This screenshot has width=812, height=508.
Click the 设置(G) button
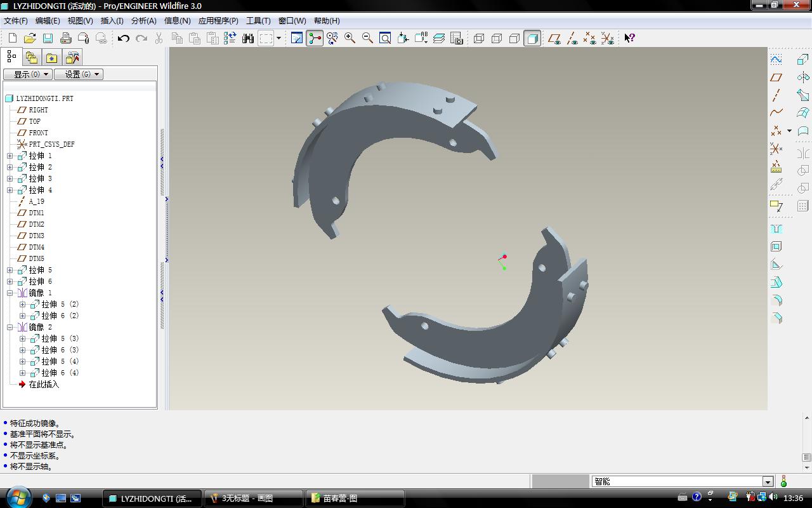(78, 74)
